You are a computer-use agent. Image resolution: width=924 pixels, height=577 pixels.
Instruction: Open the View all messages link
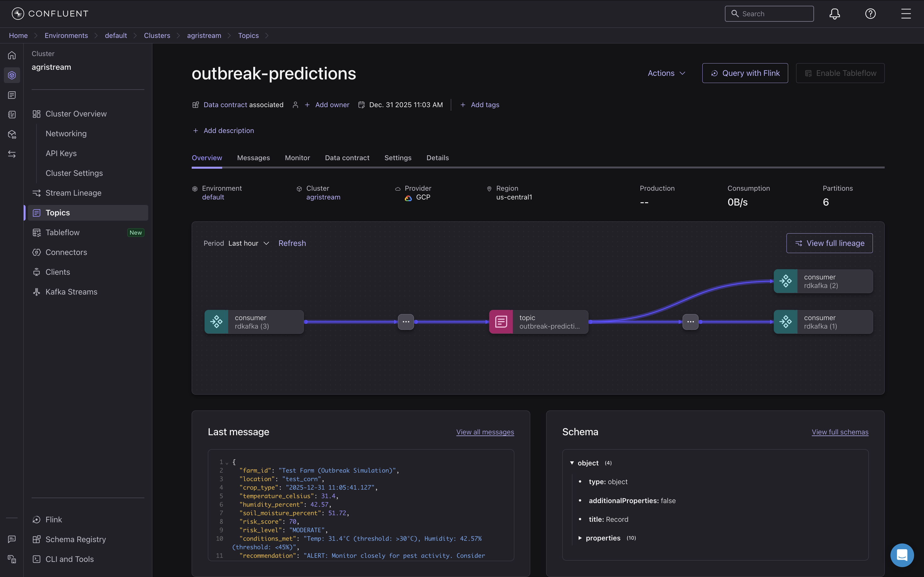tap(485, 432)
